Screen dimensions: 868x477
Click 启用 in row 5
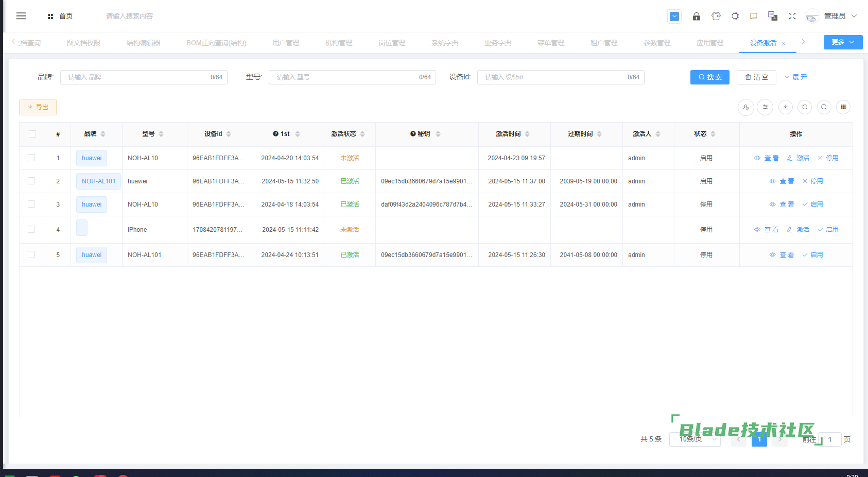(x=812, y=255)
